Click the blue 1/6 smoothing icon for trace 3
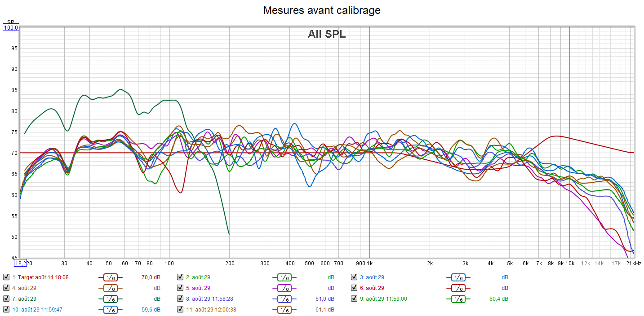Screen dimensions: 644x316 [458, 277]
